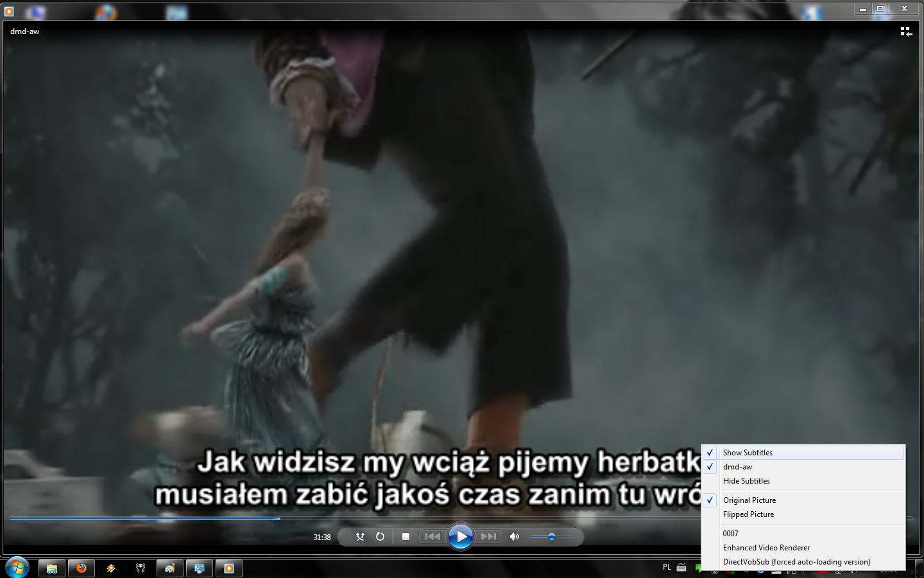Click the PL language indicator
Screen dimensions: 924x578
667,567
